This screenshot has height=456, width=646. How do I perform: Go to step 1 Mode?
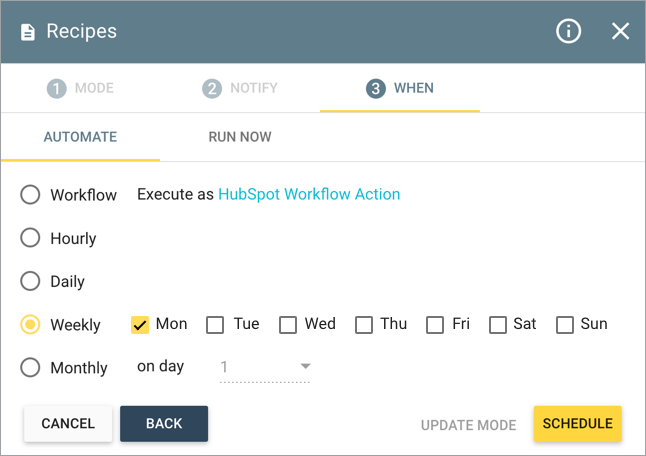(80, 88)
